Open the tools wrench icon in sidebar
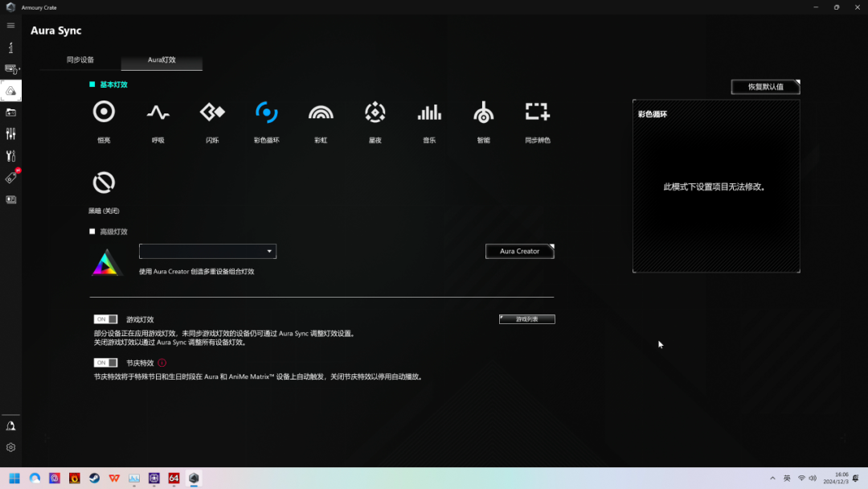Viewport: 868px width, 489px height. pos(10,156)
